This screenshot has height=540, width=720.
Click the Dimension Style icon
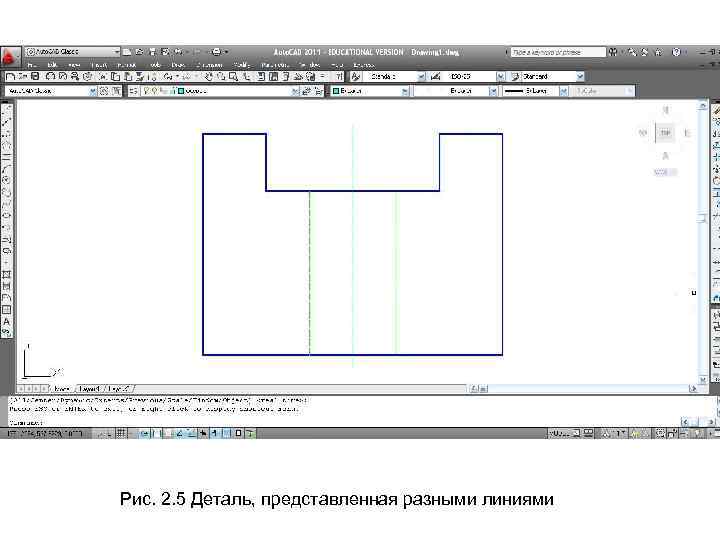pyautogui.click(x=435, y=76)
